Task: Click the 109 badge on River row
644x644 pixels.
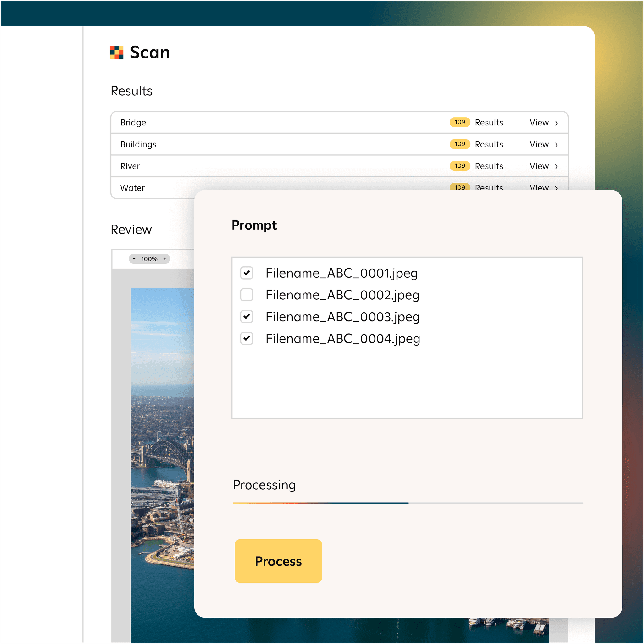Action: [x=460, y=166]
